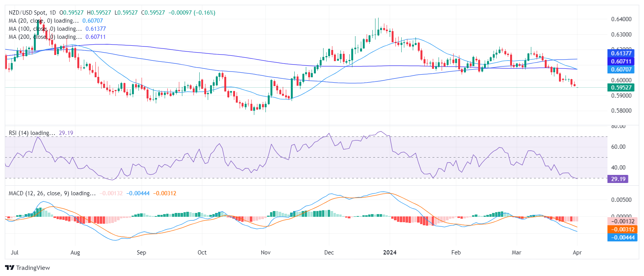The height and width of the screenshot is (276, 644).
Task: Click the RSI (14) indicator label
Action: [x=32, y=133]
